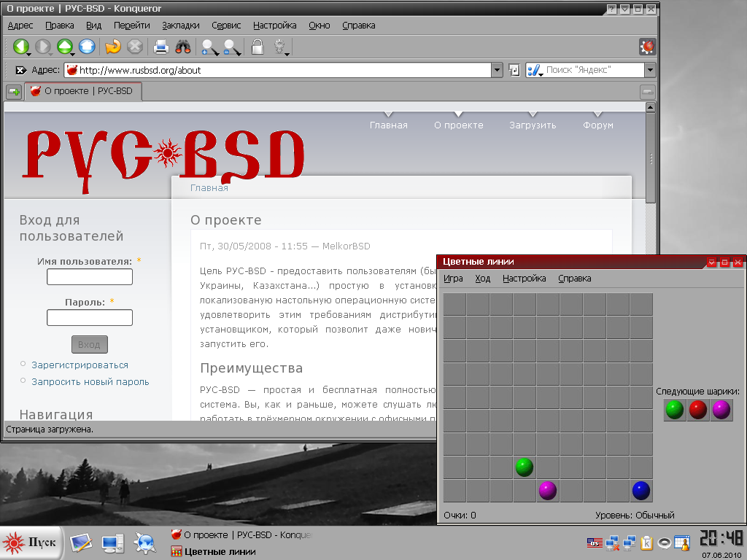Open the search engine selector icon
This screenshot has height=560, width=747.
(535, 71)
